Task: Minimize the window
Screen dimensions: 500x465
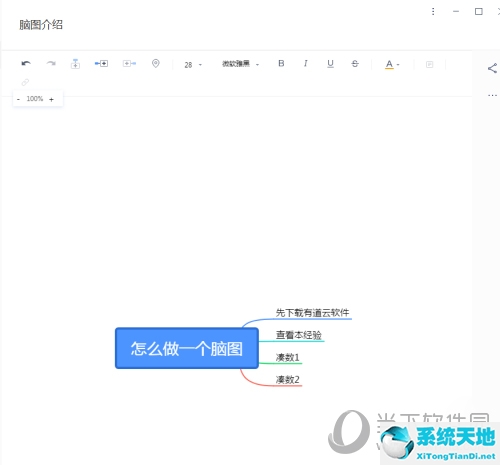Action: click(456, 12)
